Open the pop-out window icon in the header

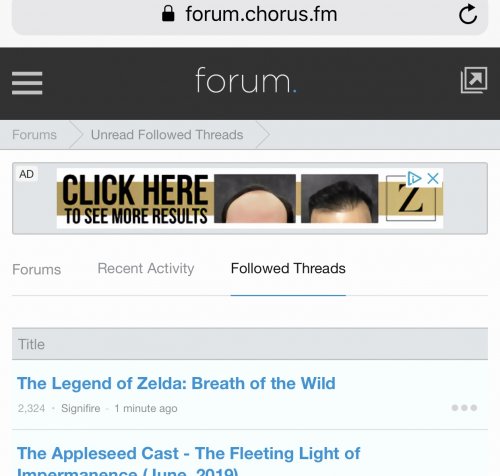474,80
